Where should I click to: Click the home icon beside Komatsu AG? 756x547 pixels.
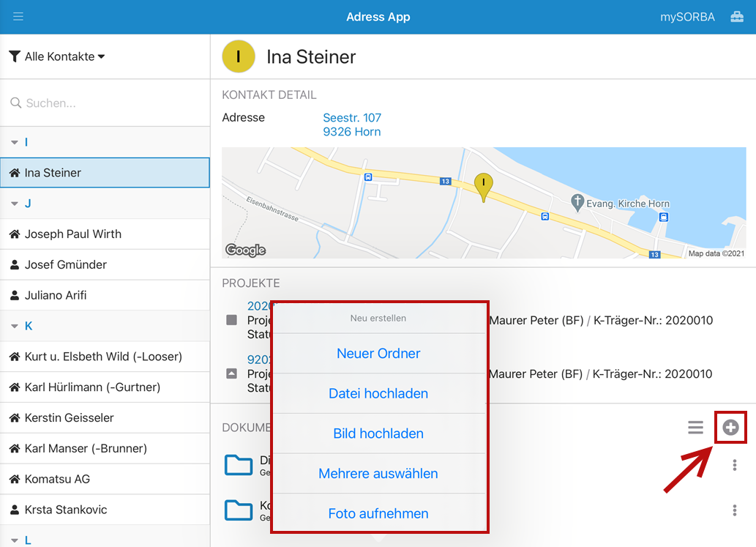point(15,479)
